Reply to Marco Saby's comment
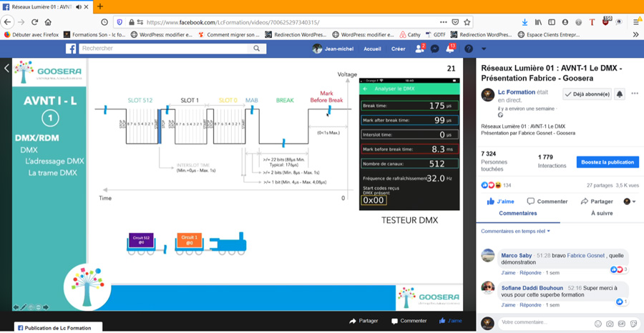644x333 pixels. [530, 273]
